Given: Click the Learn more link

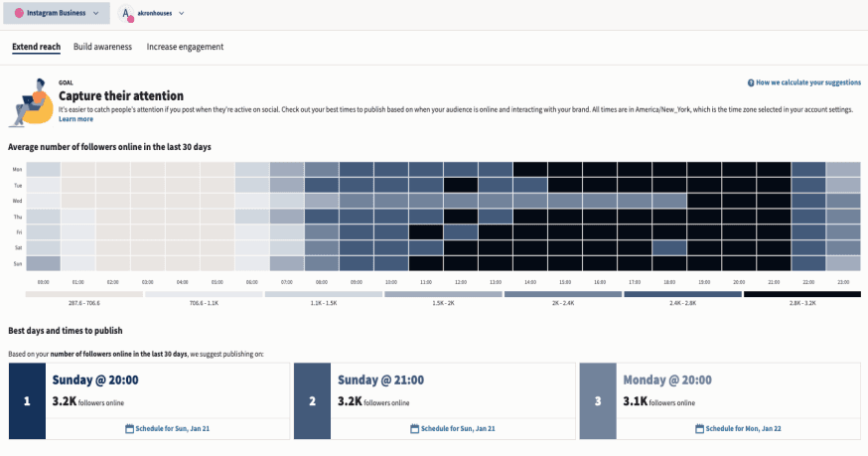Looking at the screenshot, I should click(x=75, y=119).
